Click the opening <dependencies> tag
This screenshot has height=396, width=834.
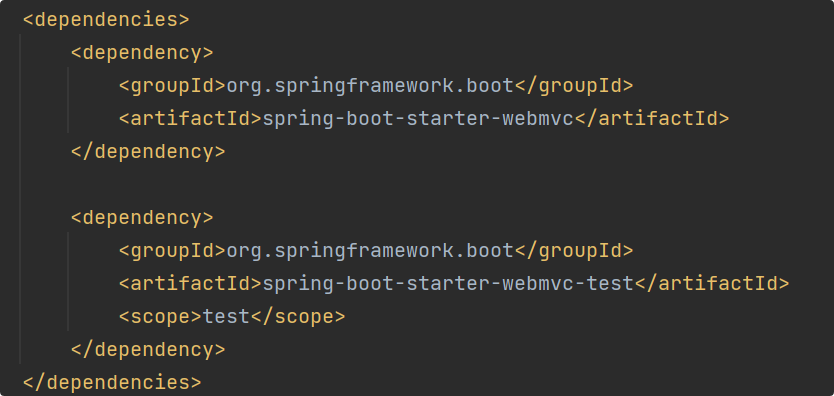106,20
